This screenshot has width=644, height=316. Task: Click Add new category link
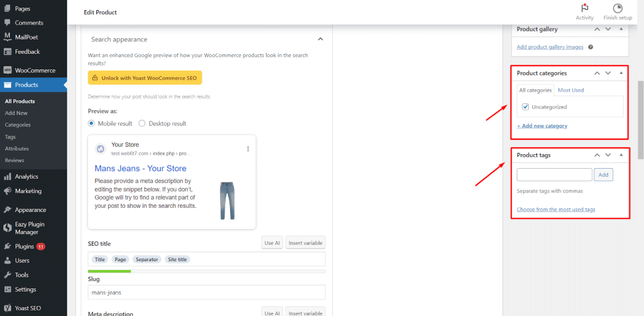(542, 126)
